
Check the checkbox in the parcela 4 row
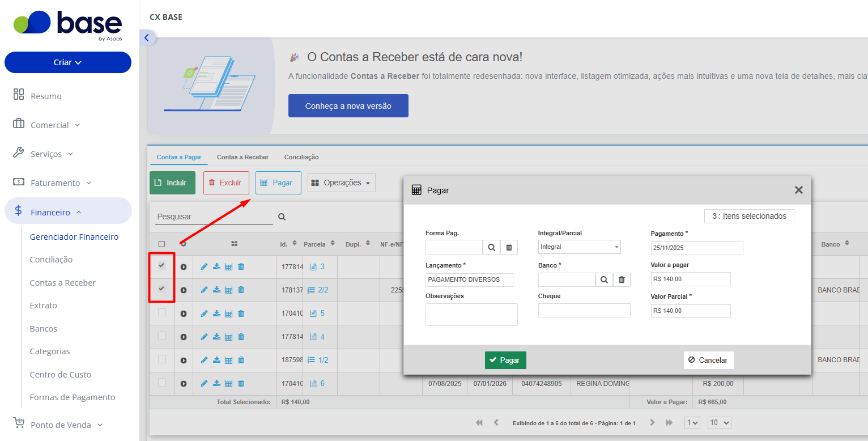click(161, 336)
